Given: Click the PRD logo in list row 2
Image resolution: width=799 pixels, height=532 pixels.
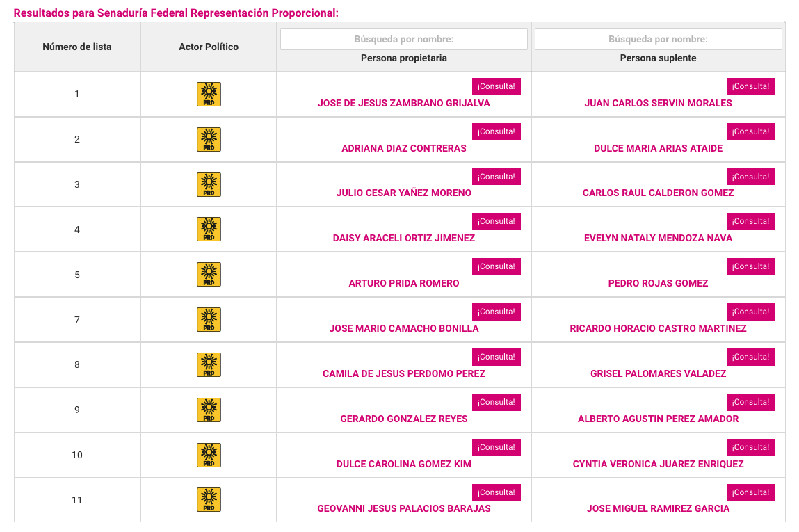Looking at the screenshot, I should [209, 140].
